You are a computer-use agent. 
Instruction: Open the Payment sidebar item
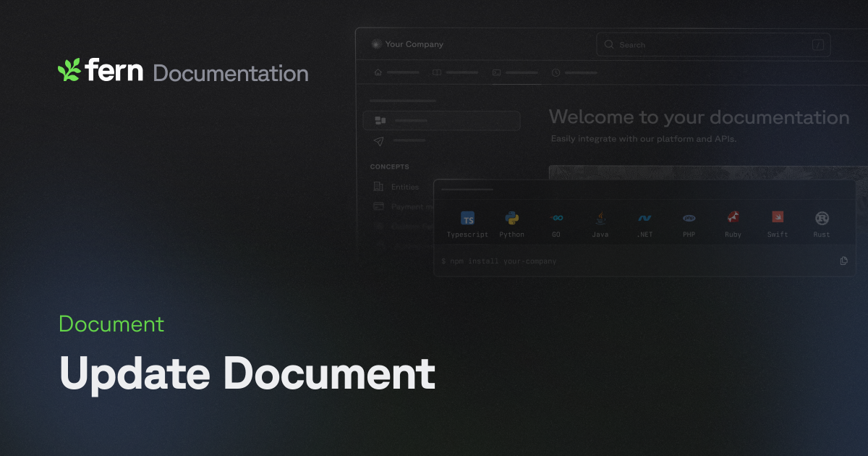403,206
